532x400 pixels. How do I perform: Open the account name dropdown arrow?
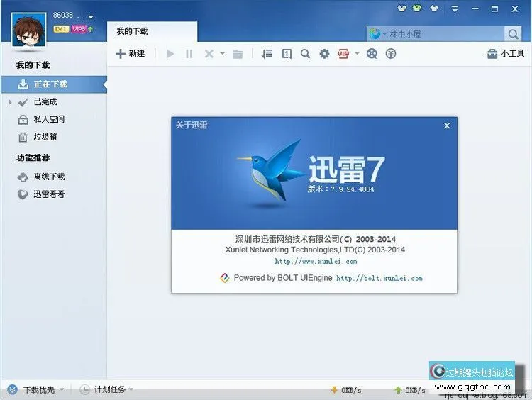pyautogui.click(x=91, y=16)
